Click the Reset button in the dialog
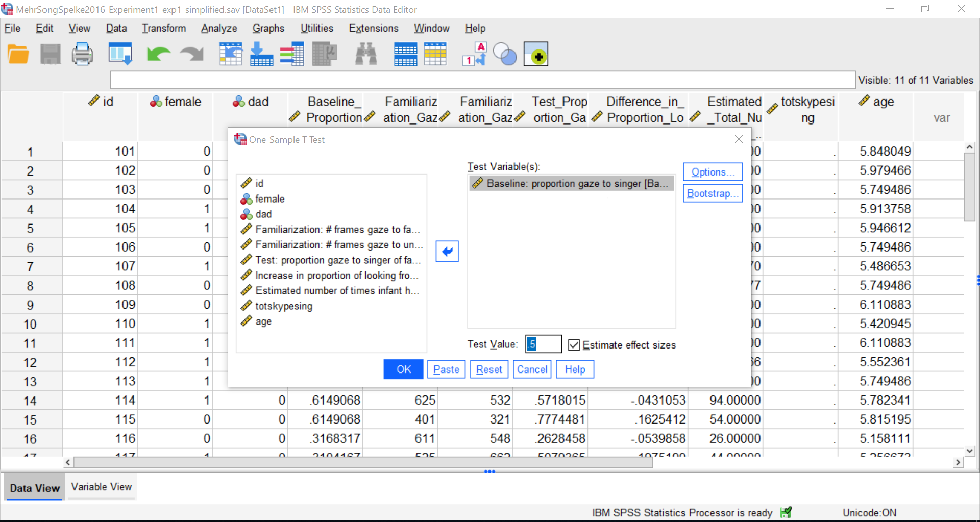The height and width of the screenshot is (522, 980). click(x=489, y=369)
